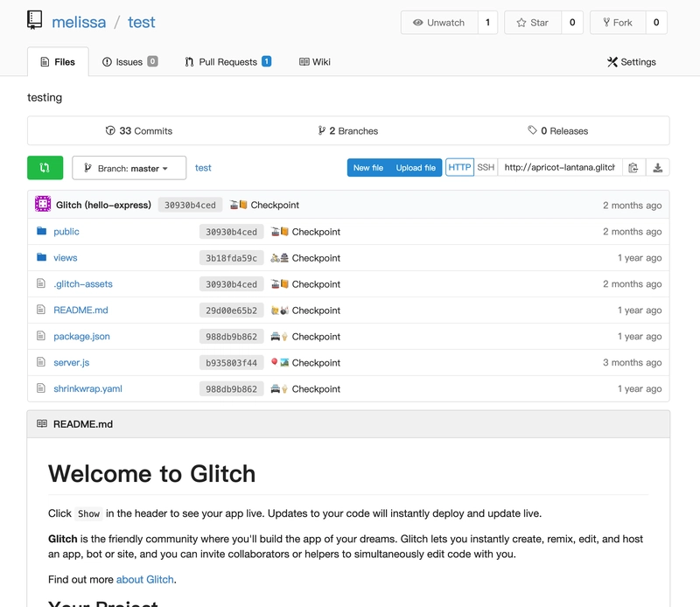Click the Glitch avatar icon in the latest commit row
700x607 pixels.
[x=43, y=205]
